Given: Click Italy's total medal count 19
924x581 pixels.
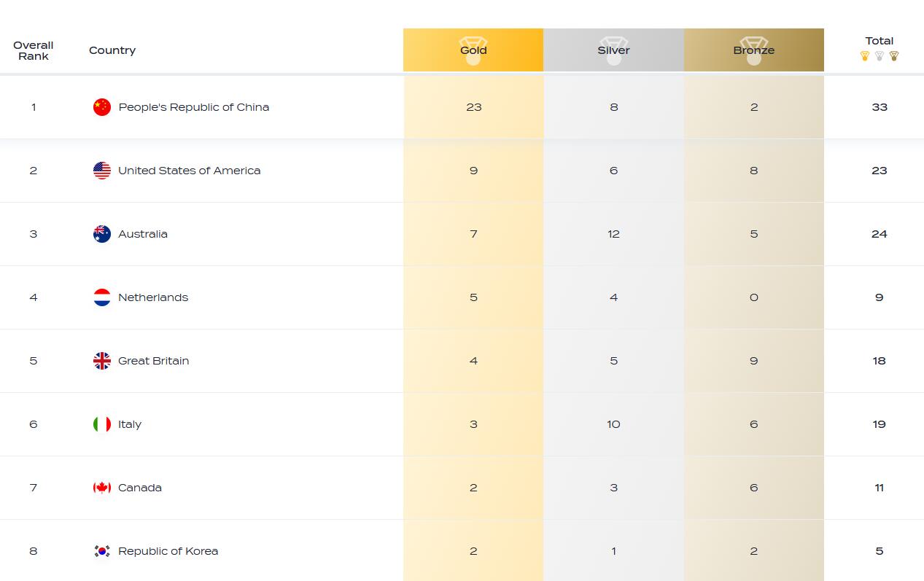Looking at the screenshot, I should (879, 424).
